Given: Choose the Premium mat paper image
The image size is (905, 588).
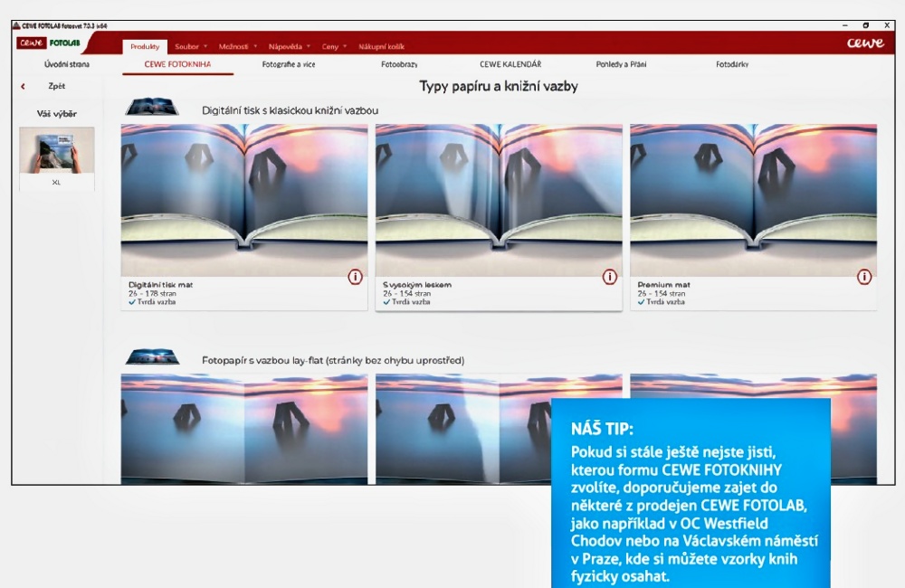Looking at the screenshot, I should pos(753,200).
